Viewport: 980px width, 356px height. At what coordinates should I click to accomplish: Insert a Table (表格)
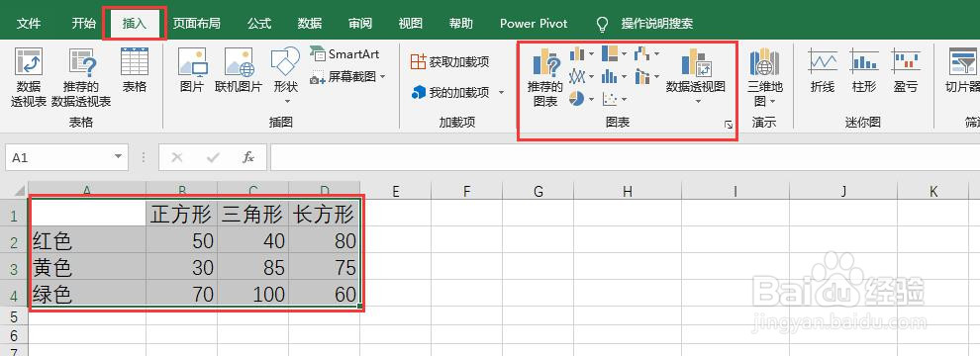coord(135,70)
